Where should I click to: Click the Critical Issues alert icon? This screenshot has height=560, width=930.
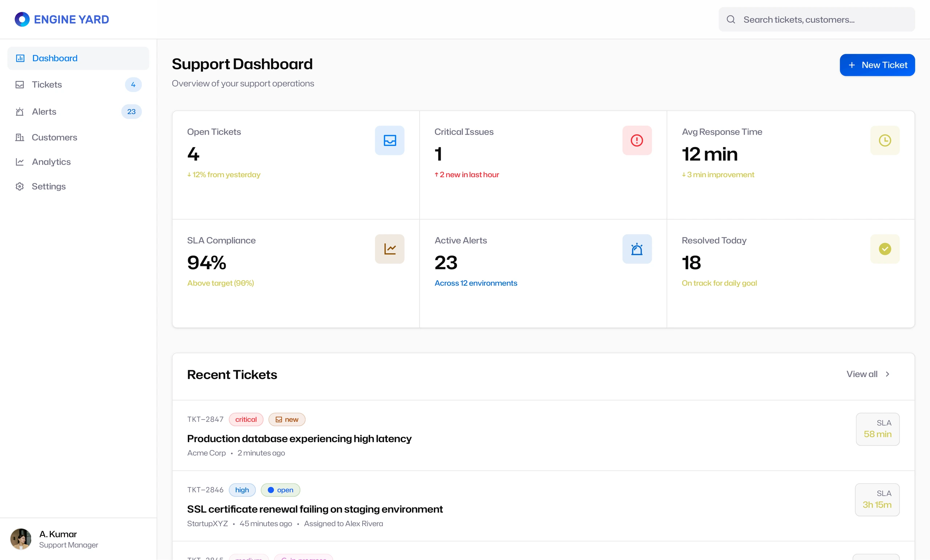(x=637, y=140)
